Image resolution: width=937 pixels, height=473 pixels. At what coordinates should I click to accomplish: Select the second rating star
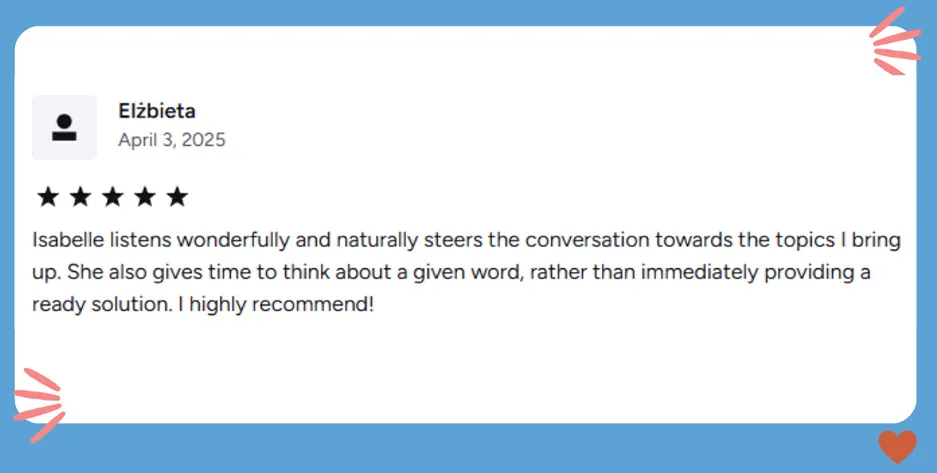(x=80, y=197)
